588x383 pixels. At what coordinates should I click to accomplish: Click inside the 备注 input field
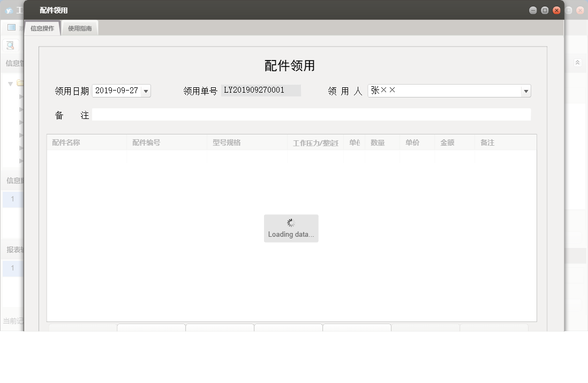point(311,114)
